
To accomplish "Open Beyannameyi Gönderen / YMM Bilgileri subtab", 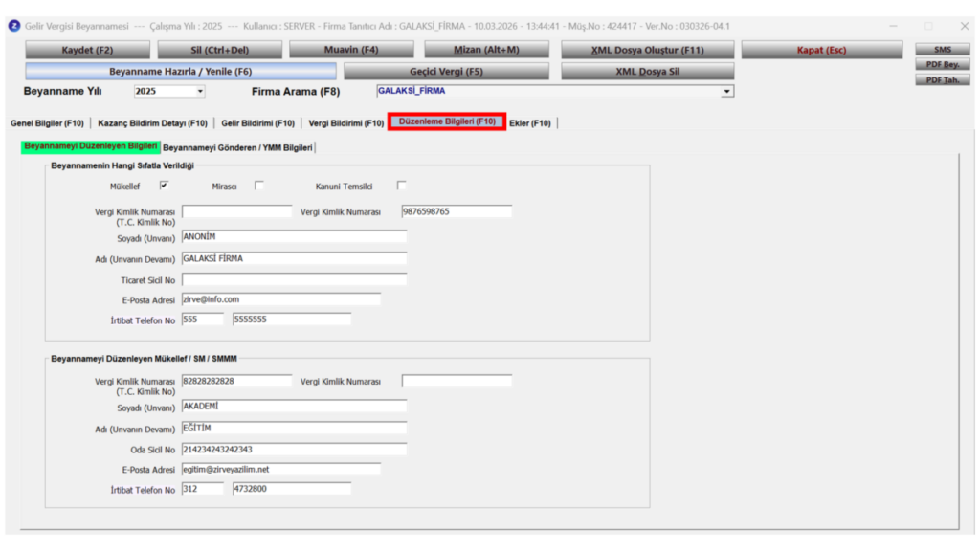I will click(237, 147).
